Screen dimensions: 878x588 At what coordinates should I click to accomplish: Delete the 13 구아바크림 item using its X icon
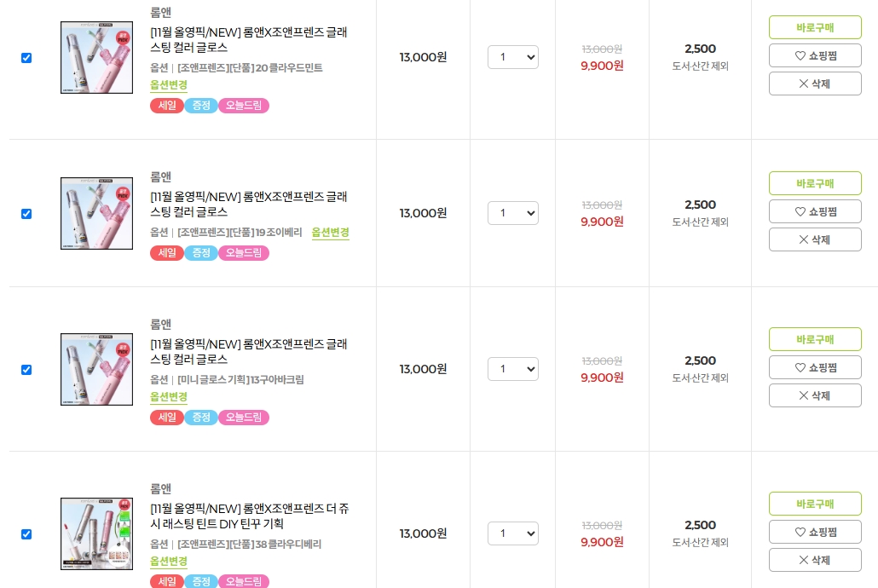click(803, 395)
